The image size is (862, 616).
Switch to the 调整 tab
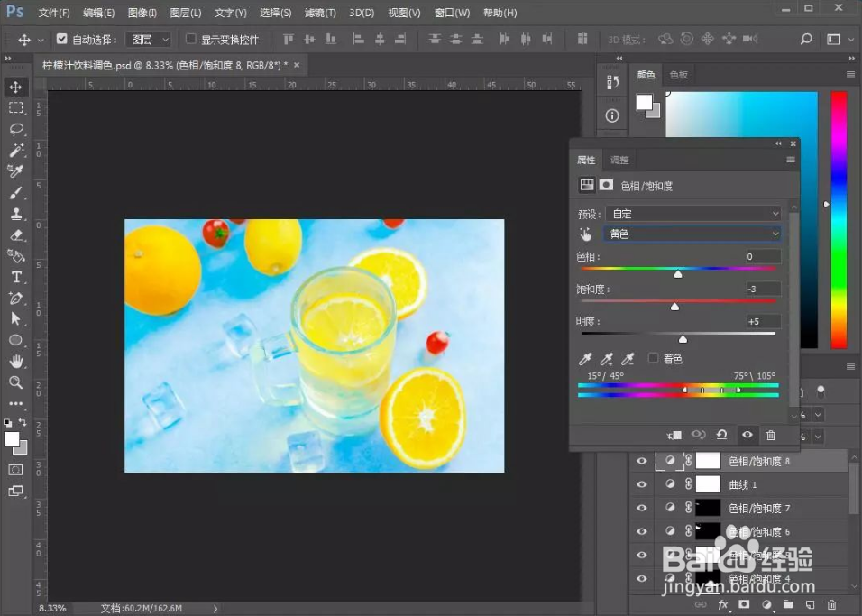pyautogui.click(x=619, y=160)
